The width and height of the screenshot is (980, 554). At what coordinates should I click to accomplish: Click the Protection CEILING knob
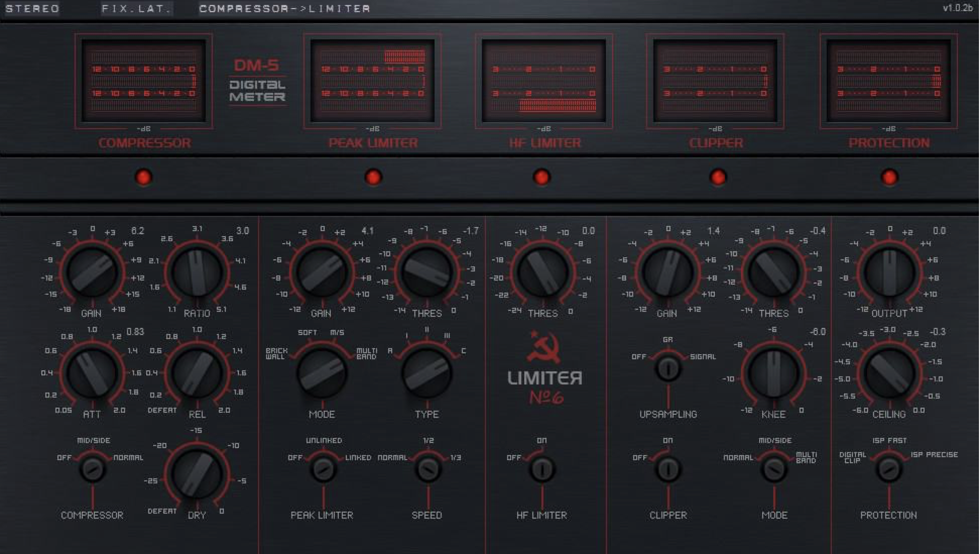click(x=890, y=373)
